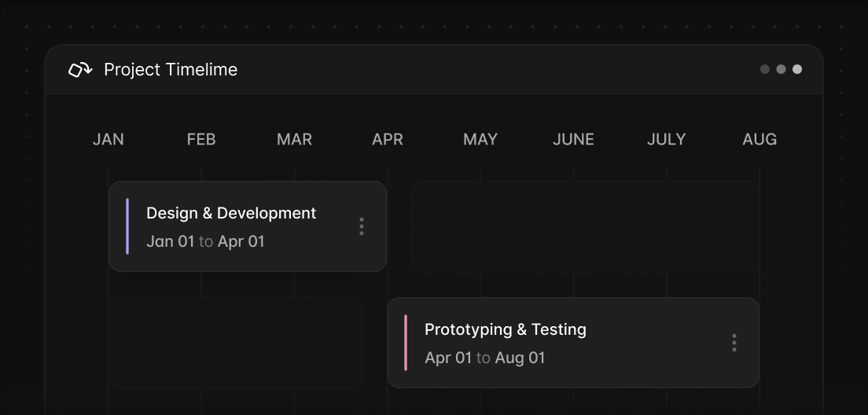Select the first gray header dot
This screenshot has width=868, height=415.
click(764, 69)
